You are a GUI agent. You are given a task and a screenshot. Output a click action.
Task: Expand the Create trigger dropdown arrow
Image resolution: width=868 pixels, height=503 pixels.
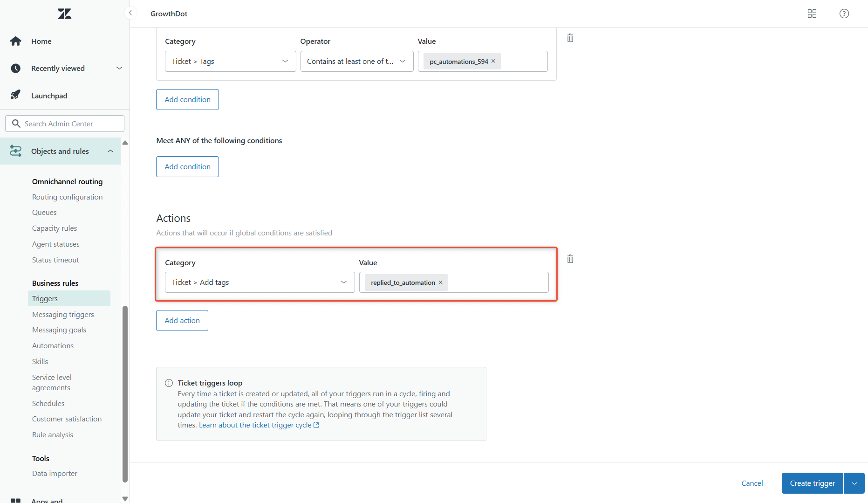click(854, 483)
